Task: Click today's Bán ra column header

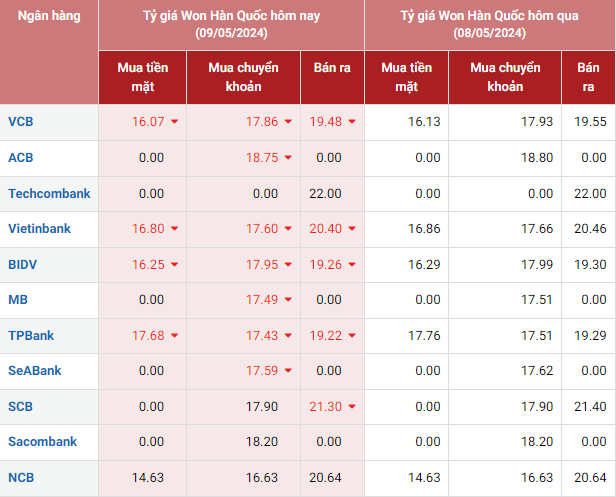Action: [x=333, y=77]
